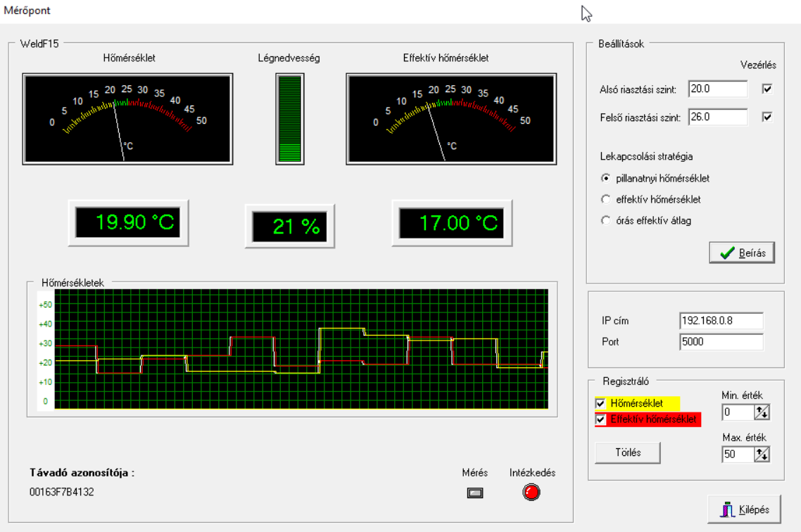This screenshot has height=532, width=801.
Task: Uncheck the yellow Hőmérséklet recorder checkbox
Action: 601,403
